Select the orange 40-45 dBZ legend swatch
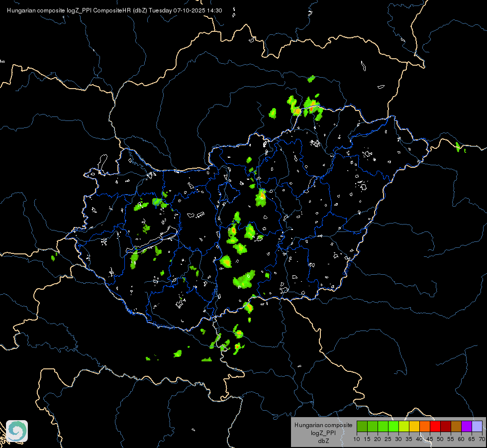Image resolution: width=487 pixels, height=448 pixels. coord(425,426)
